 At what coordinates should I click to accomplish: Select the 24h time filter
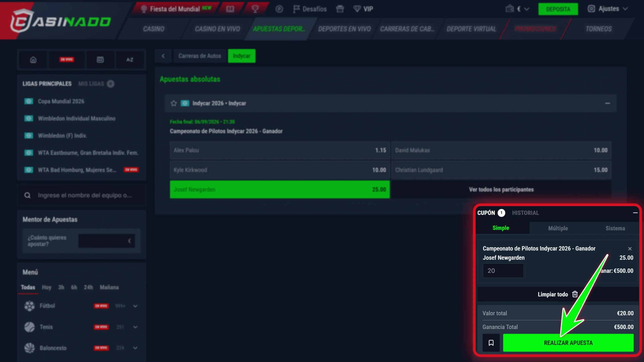tap(88, 287)
